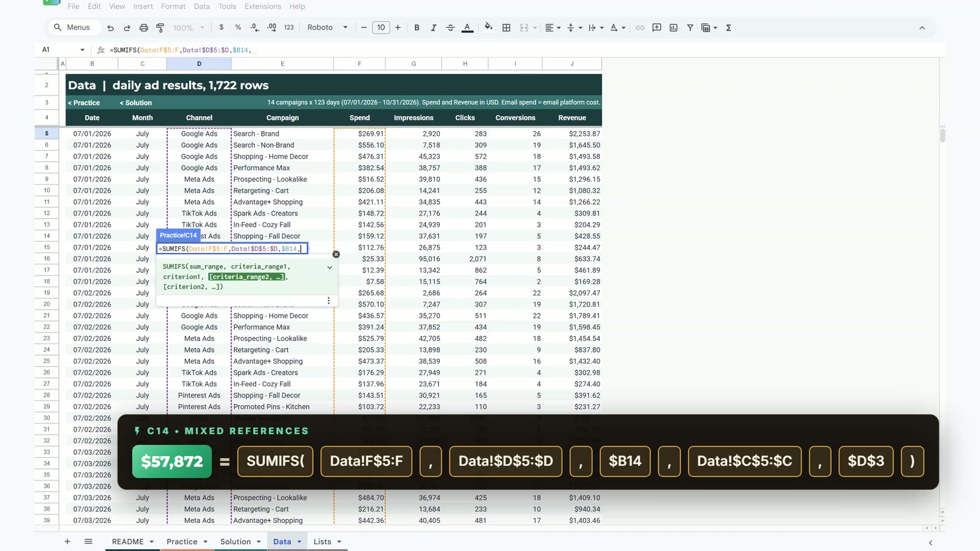Open the Roboto font dropdown
This screenshot has width=980, height=551.
point(328,28)
